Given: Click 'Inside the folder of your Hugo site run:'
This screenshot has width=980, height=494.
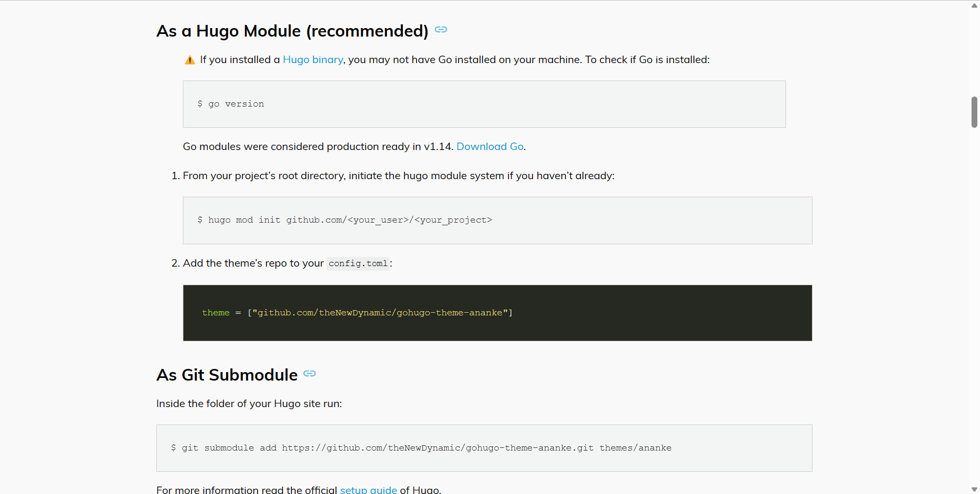Looking at the screenshot, I should [x=249, y=403].
